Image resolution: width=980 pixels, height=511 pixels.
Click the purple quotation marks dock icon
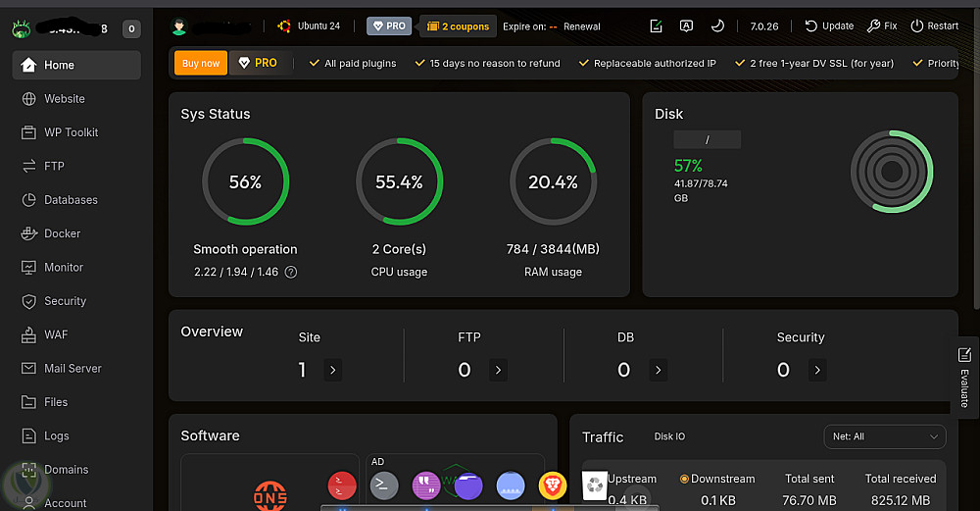[x=426, y=485]
